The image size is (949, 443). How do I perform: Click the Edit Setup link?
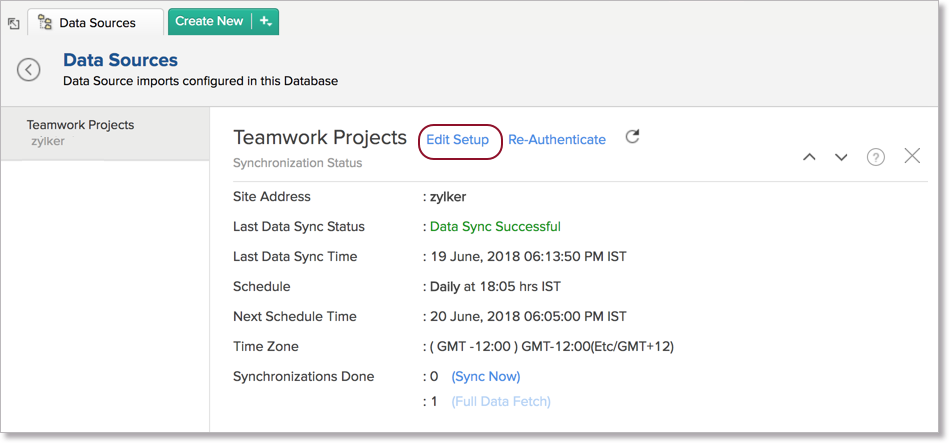point(458,140)
